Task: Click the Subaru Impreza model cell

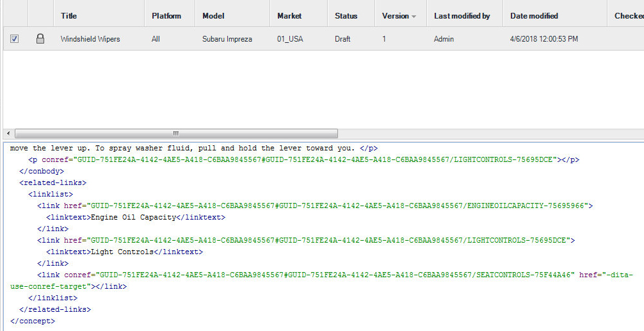Action: click(x=227, y=39)
